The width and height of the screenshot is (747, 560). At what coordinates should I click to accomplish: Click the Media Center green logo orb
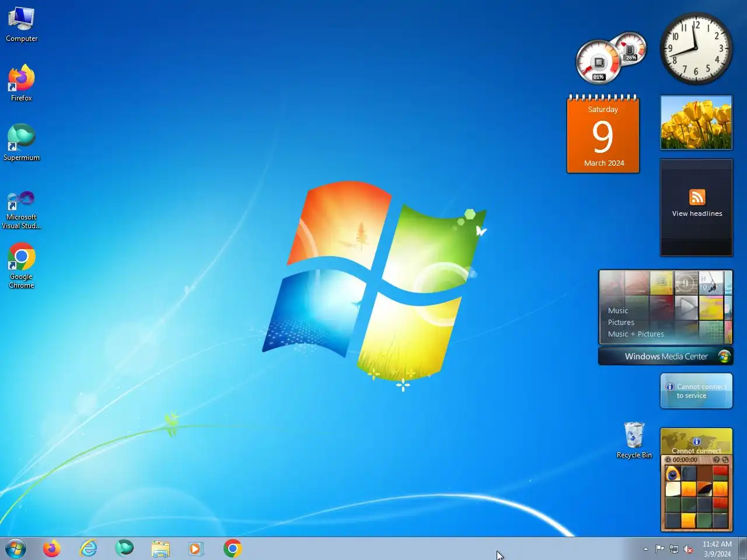pyautogui.click(x=724, y=356)
